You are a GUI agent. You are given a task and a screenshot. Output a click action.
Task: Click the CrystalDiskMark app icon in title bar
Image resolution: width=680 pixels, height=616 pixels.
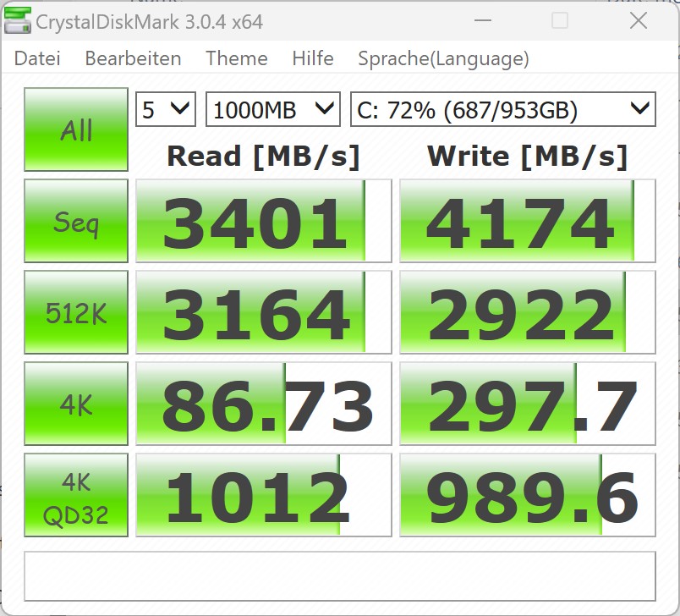click(x=18, y=21)
